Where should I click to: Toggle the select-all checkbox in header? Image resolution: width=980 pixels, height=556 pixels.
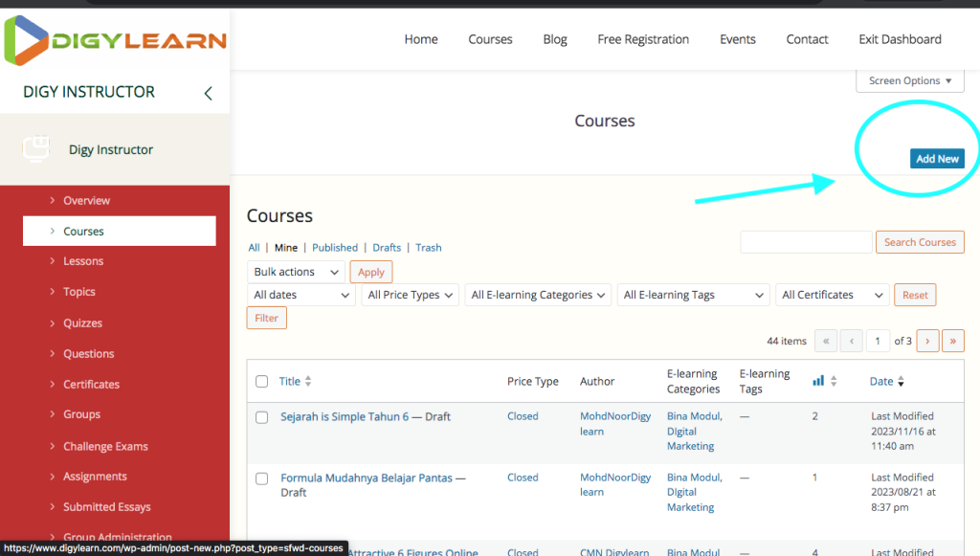[262, 382]
